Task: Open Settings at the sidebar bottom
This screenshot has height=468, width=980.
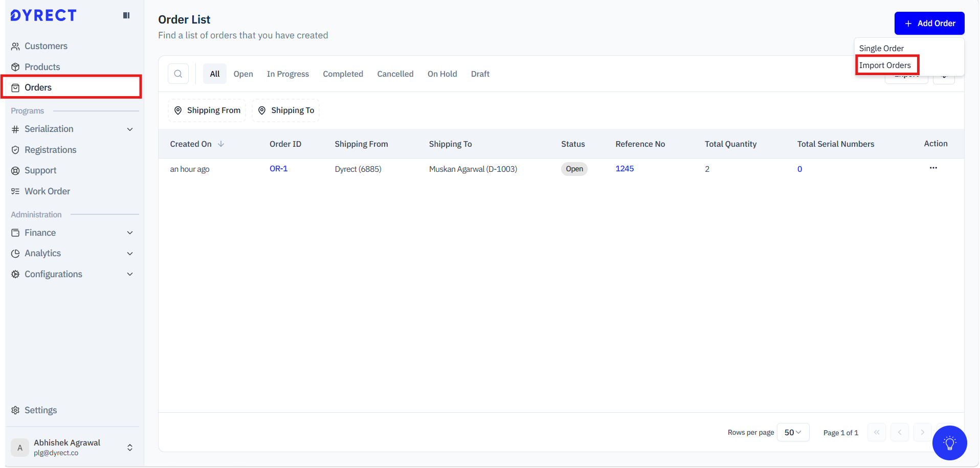Action: [40, 410]
